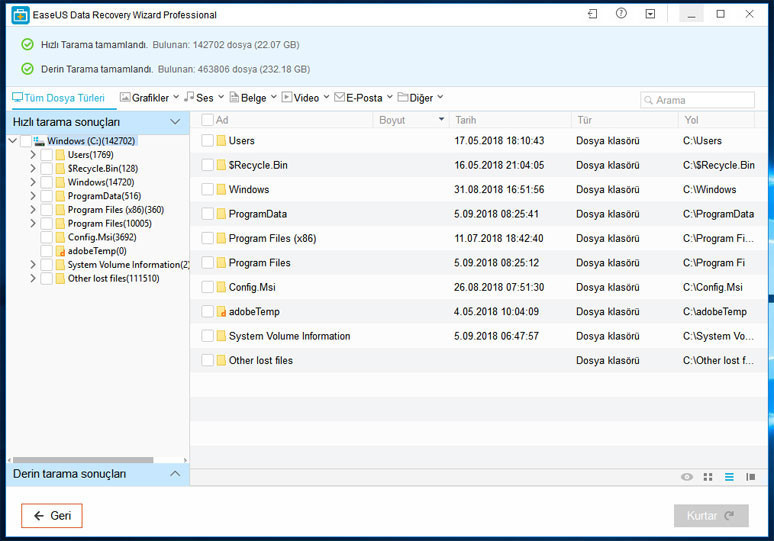Open the Boyut column sort dropdown arrow

(x=441, y=119)
